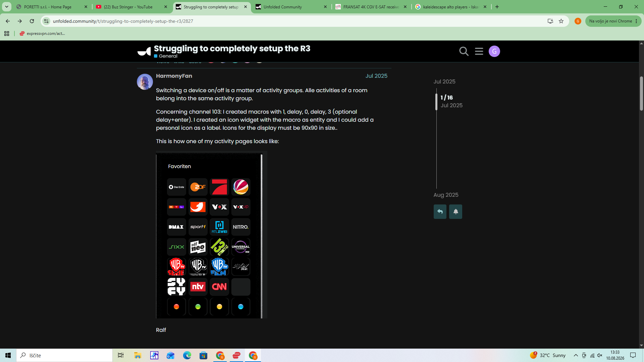Viewport: 644px width, 362px height.
Task: Click the reply arrow button in timeline
Action: click(440, 212)
